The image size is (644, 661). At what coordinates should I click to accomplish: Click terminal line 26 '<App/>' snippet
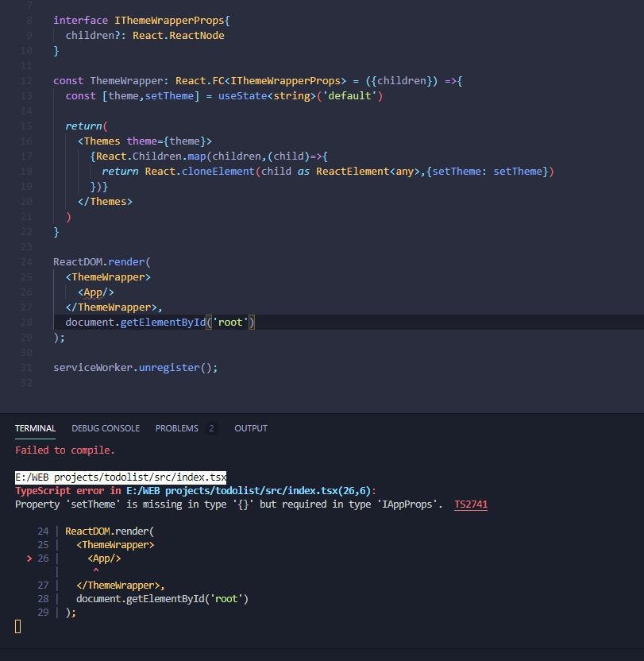[x=104, y=559]
